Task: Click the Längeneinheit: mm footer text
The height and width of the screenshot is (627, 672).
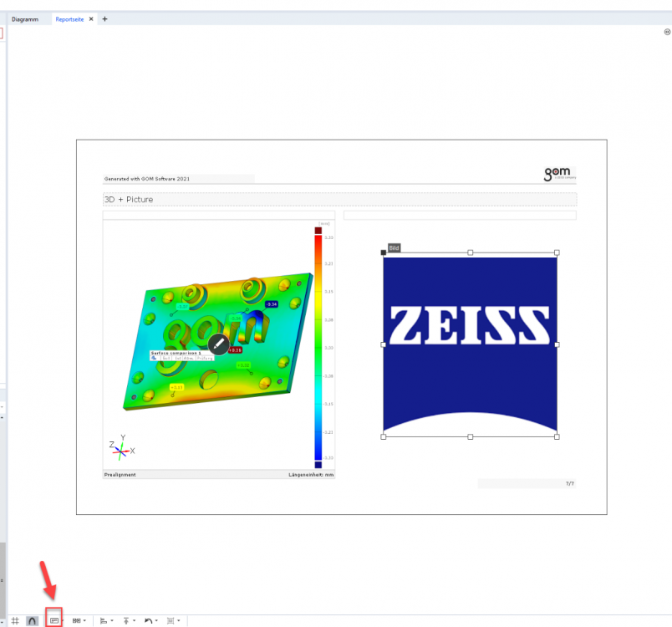Action: click(311, 475)
